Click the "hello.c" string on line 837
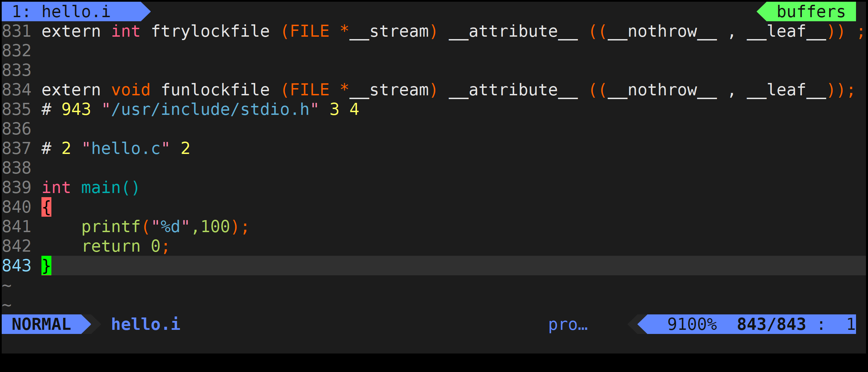868x372 pixels. pos(126,148)
